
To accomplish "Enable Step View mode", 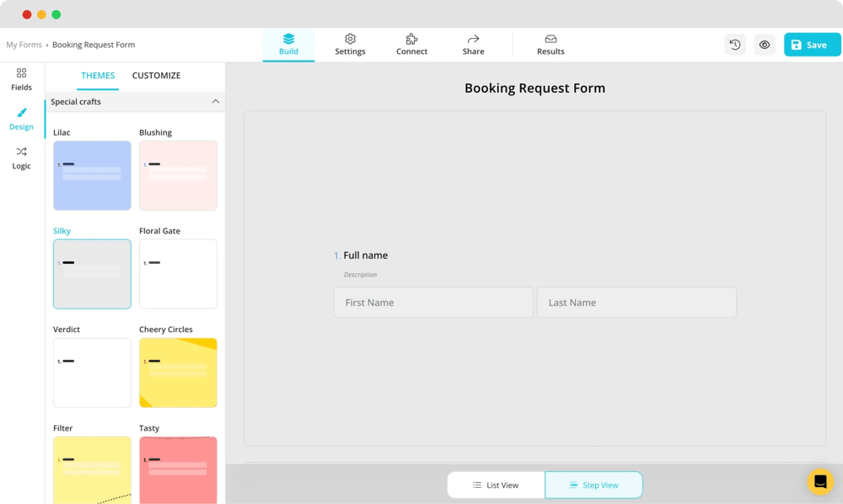I will point(593,485).
